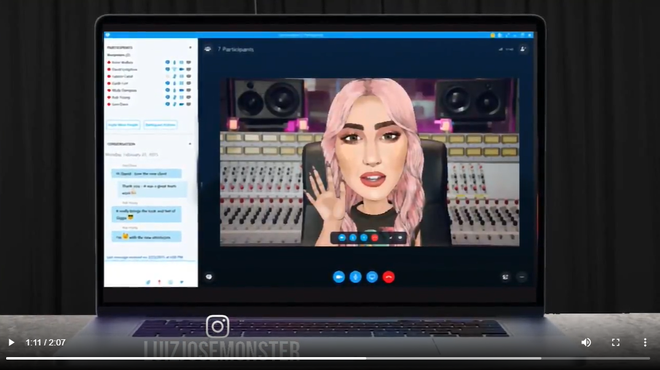Screen dimensions: 660x370
Task: Click the video icon in Molly Dempsey's row
Action: click(182, 91)
